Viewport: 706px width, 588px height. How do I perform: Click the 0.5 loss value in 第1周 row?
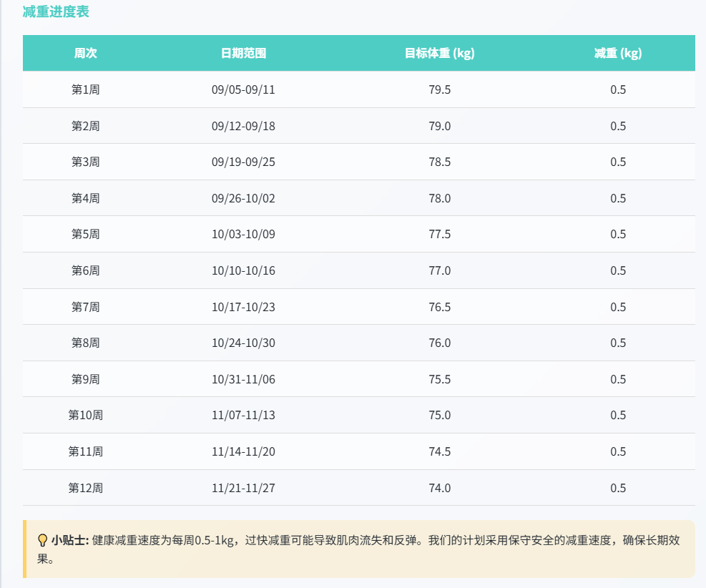(x=618, y=89)
